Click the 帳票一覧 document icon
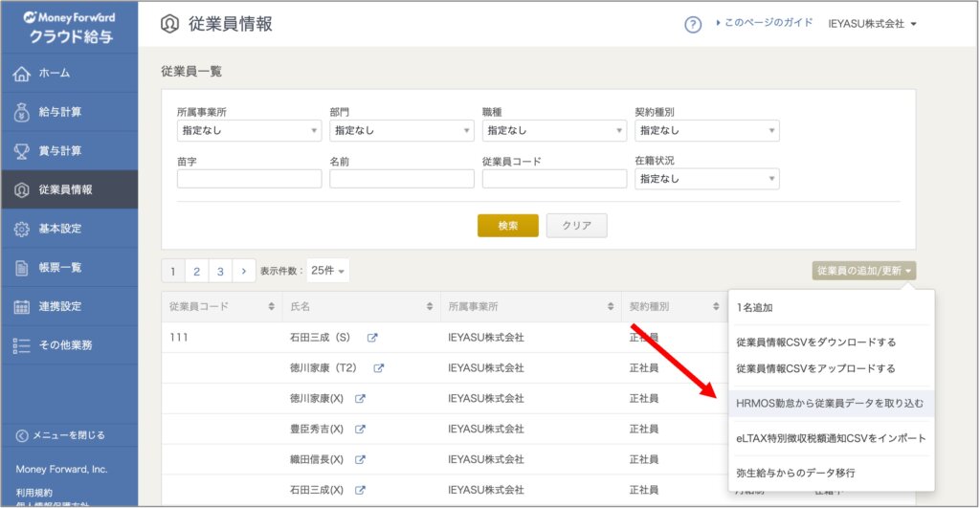The width and height of the screenshot is (980, 508). 23,268
